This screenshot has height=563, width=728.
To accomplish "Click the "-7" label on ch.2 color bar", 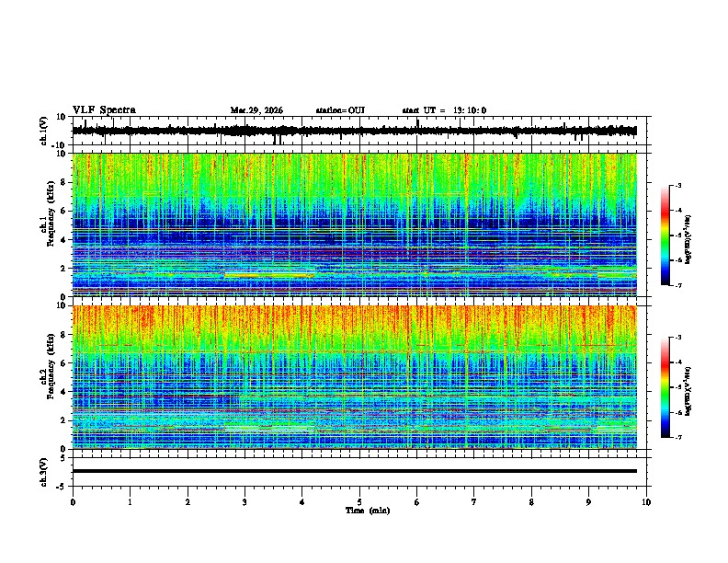I will tap(677, 437).
